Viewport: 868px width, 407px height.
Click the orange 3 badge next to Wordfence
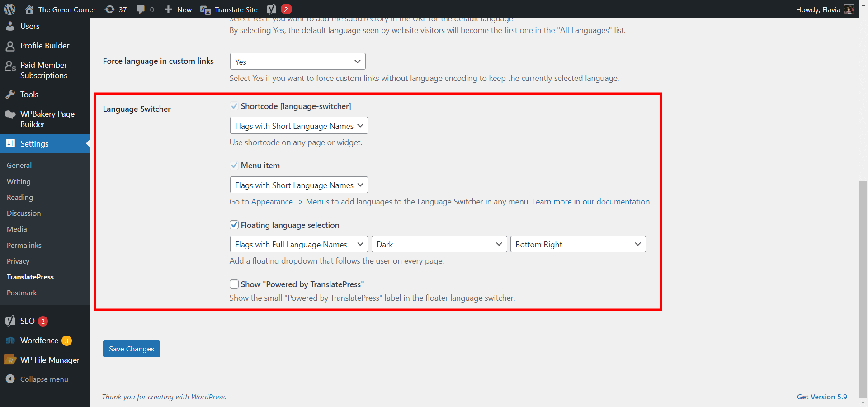pos(66,341)
